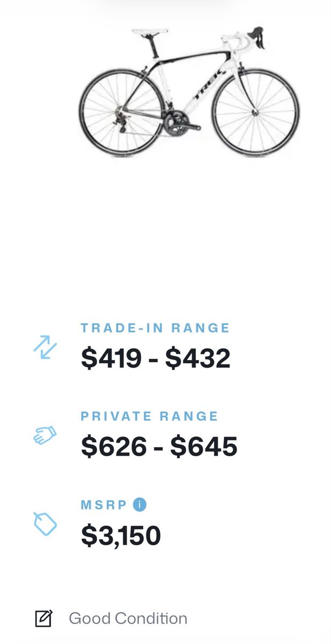
Task: Select the Trade-In Range heading
Action: point(155,328)
